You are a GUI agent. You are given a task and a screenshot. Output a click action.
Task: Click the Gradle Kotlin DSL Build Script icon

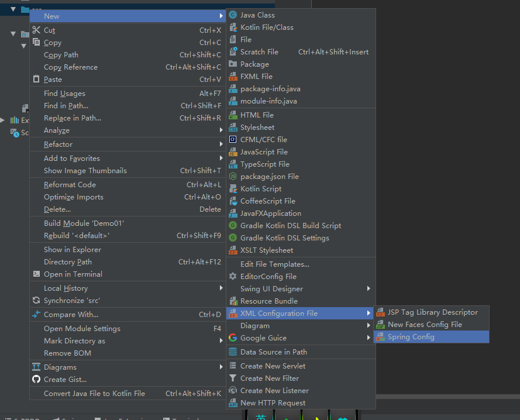pyautogui.click(x=233, y=225)
